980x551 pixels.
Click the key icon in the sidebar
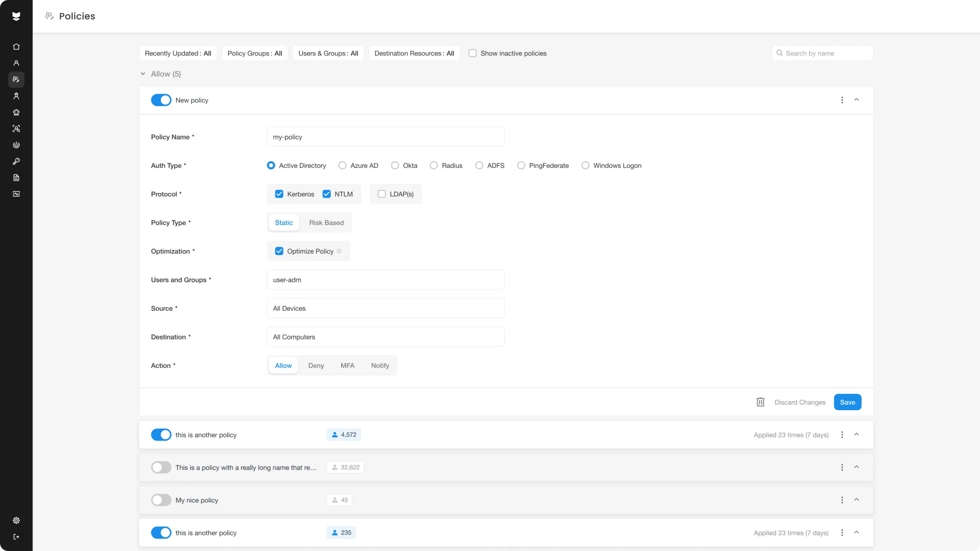point(16,161)
